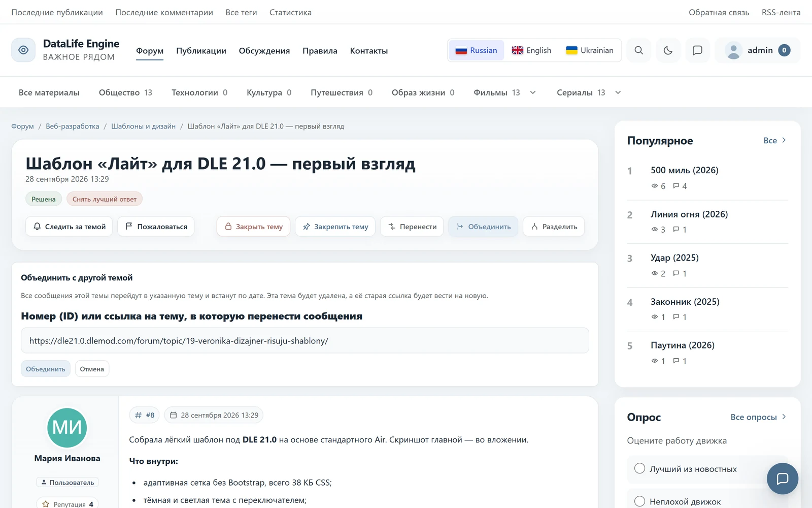Focus the topic ID or link input field
812x508 pixels.
point(304,340)
